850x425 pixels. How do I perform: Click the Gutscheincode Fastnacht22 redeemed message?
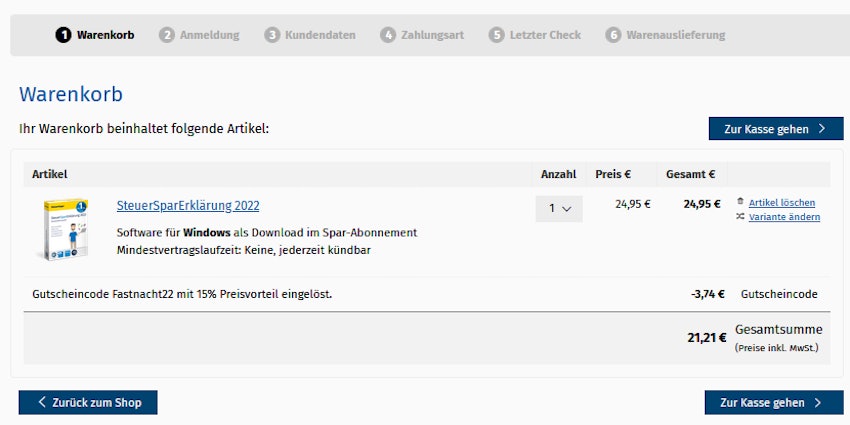click(x=182, y=294)
